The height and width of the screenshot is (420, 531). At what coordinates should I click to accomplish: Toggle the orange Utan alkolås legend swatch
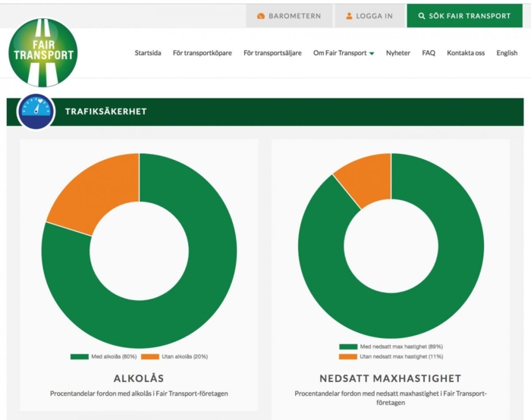(150, 357)
